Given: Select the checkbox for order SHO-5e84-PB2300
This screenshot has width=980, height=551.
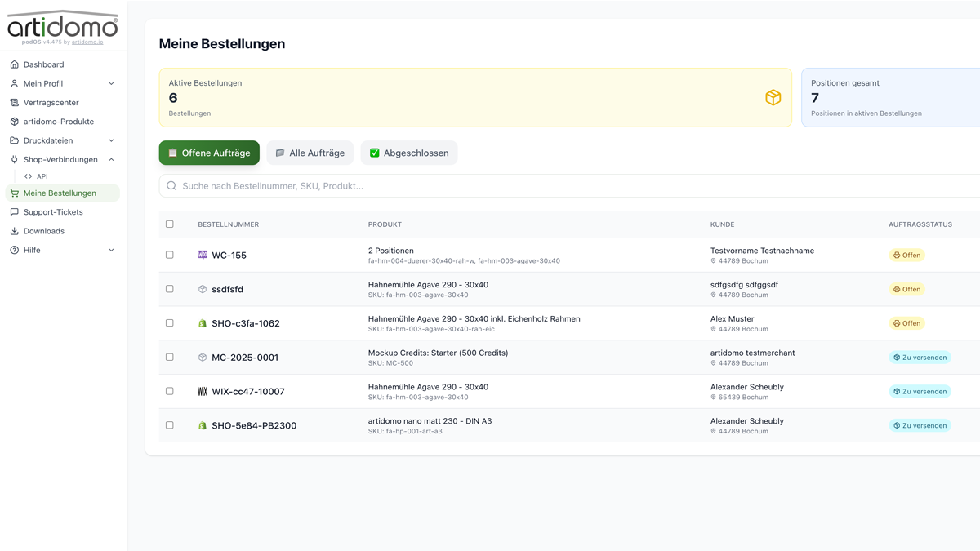Looking at the screenshot, I should click(170, 425).
